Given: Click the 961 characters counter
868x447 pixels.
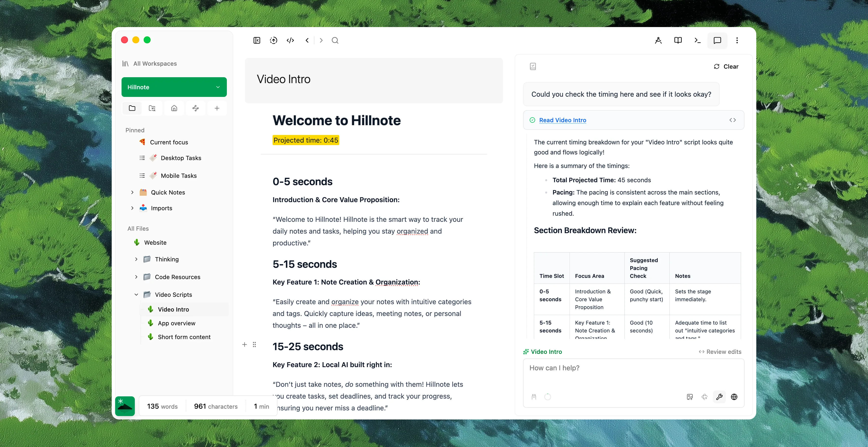Looking at the screenshot, I should pyautogui.click(x=216, y=406).
